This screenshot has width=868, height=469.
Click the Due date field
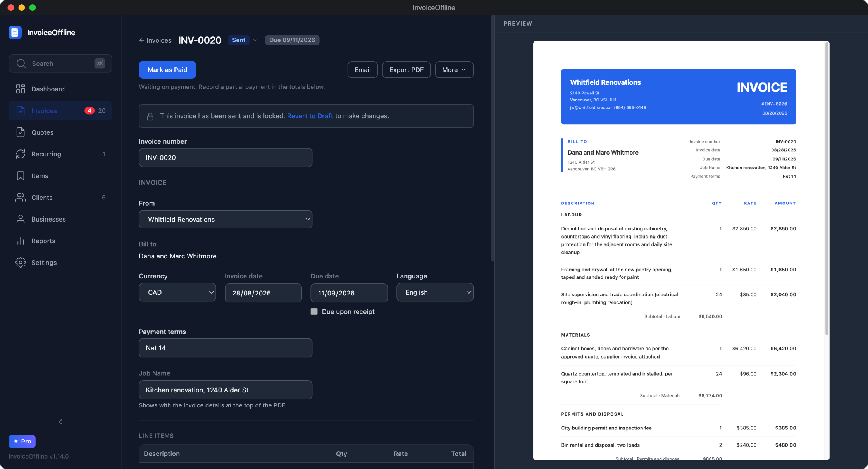click(349, 293)
